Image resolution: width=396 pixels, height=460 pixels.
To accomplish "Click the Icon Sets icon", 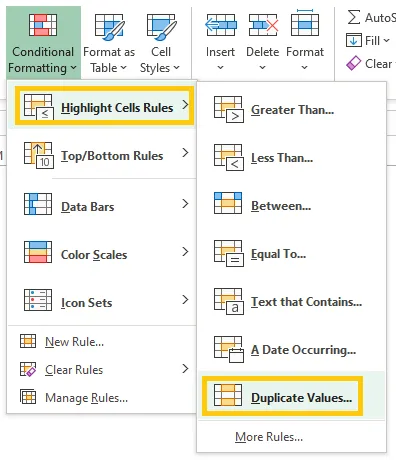I will coord(38,300).
